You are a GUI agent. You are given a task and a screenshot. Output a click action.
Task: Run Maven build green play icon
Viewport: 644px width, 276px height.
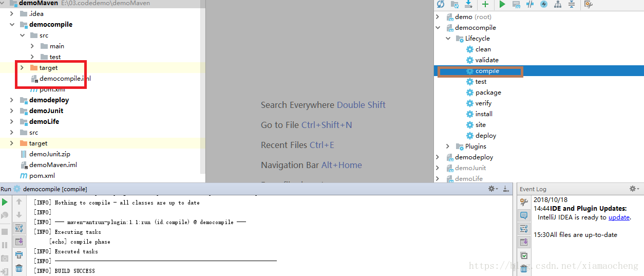click(502, 4)
